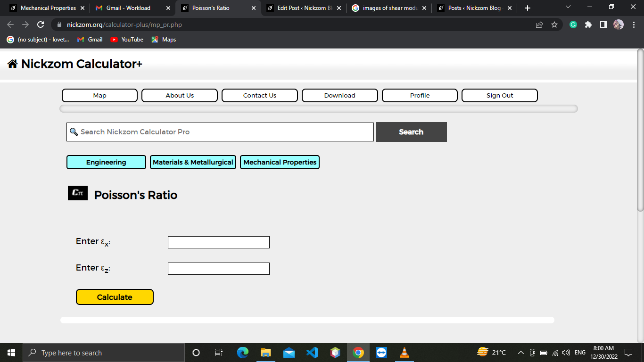Share this page via the address bar icon
This screenshot has height=362, width=644.
coord(539,25)
